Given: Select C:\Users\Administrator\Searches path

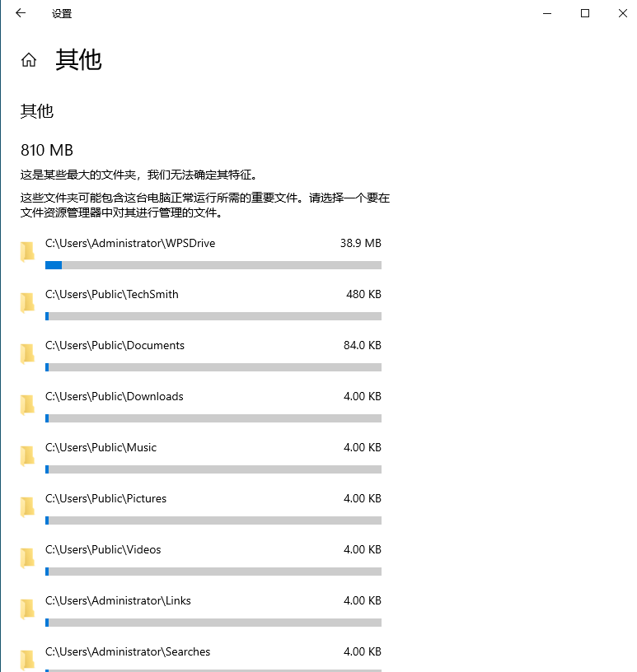Looking at the screenshot, I should (128, 651).
